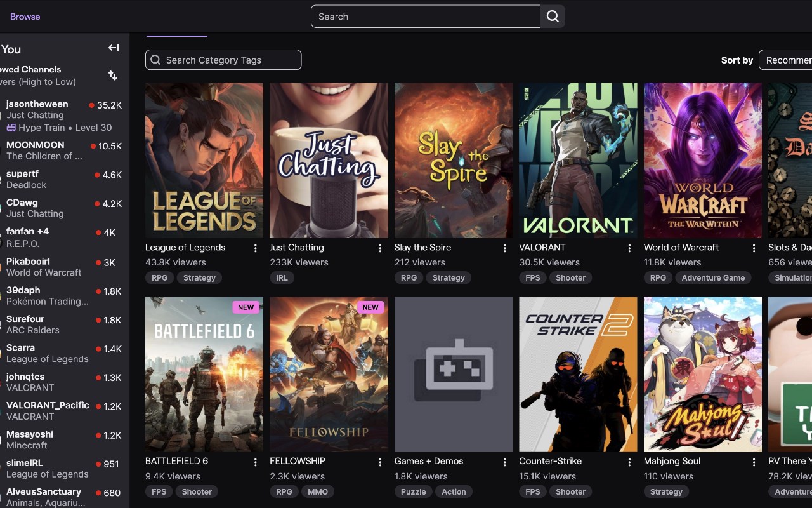
Task: Open the Sort by Recommended dropdown
Action: click(785, 60)
